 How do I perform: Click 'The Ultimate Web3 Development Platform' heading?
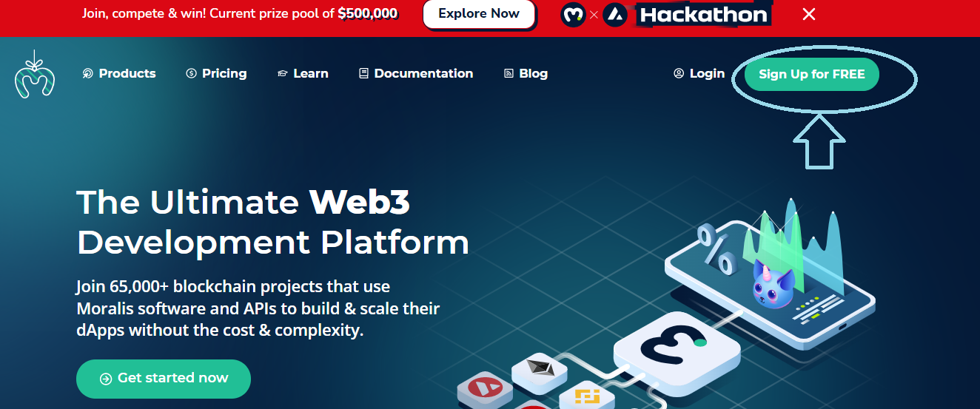pyautogui.click(x=272, y=222)
